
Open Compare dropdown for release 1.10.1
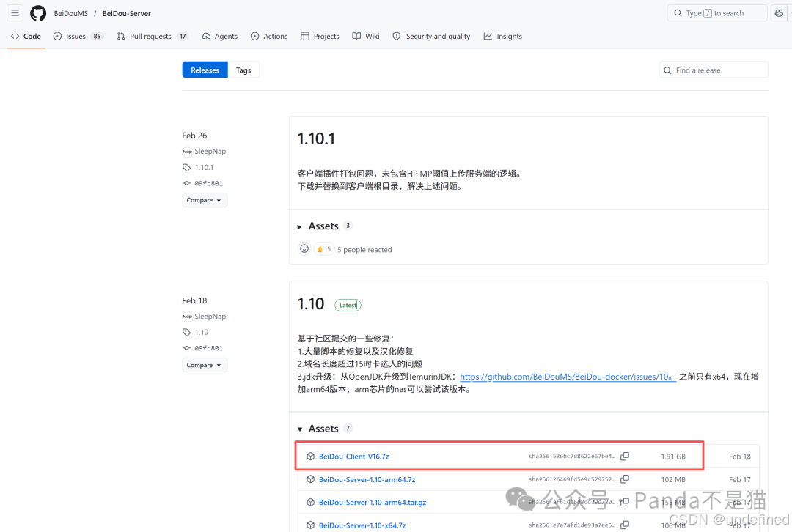point(205,200)
